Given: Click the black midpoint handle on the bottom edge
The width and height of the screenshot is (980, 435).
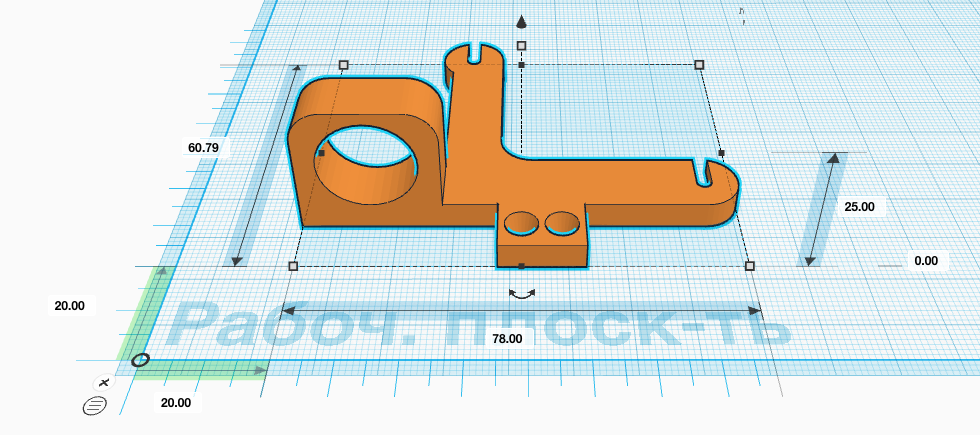Looking at the screenshot, I should (x=522, y=266).
